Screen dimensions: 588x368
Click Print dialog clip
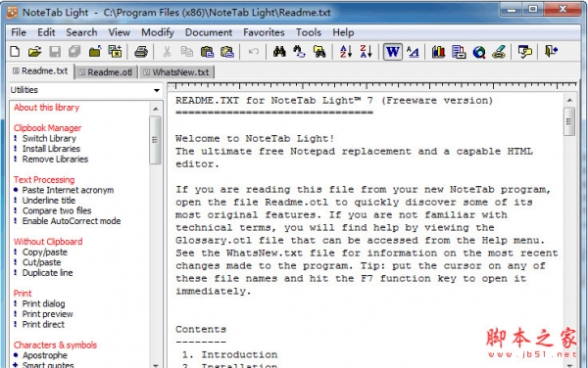(x=43, y=303)
